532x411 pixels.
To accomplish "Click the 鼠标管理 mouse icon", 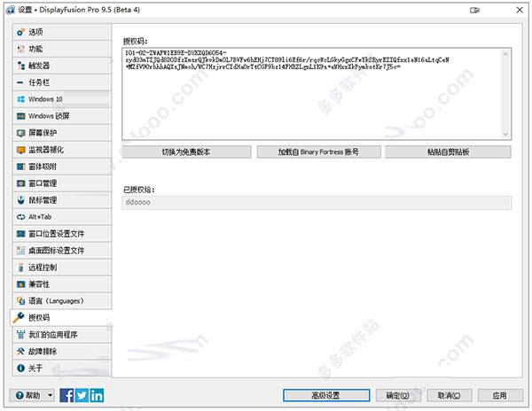I will click(20, 200).
